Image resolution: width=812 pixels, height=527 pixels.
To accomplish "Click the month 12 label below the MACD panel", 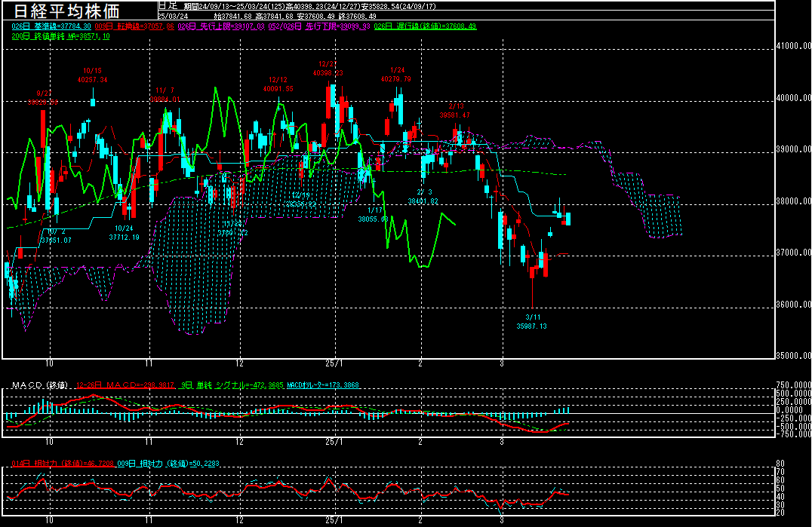I will tap(239, 442).
